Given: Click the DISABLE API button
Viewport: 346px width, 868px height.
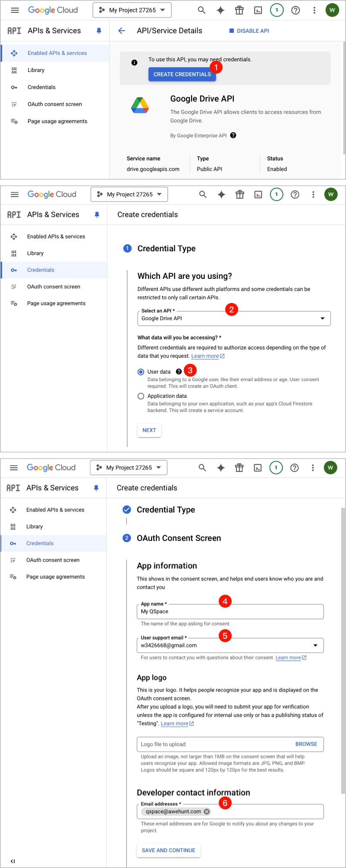Looking at the screenshot, I should click(x=249, y=31).
